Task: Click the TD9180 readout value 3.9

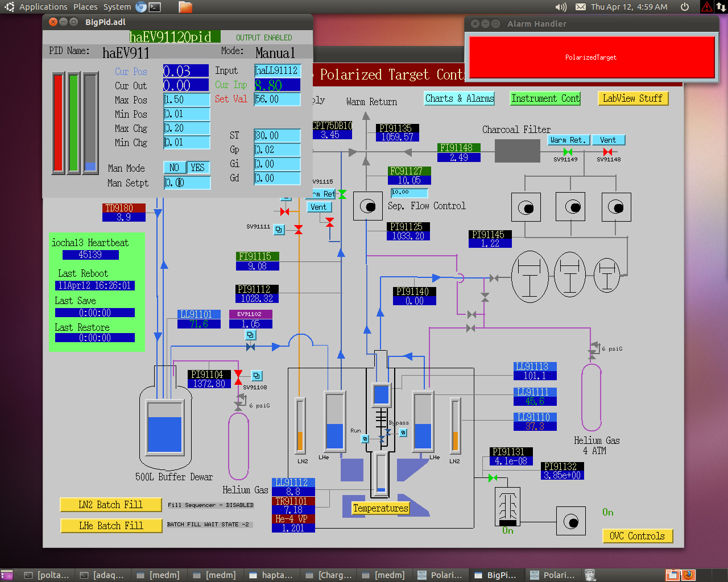Action: point(124,217)
